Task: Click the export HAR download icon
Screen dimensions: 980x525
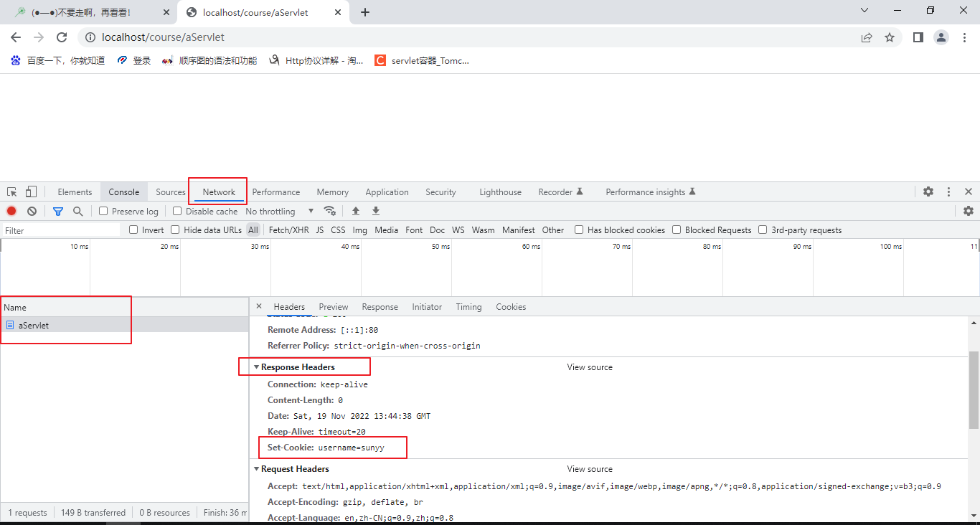Action: coord(375,211)
